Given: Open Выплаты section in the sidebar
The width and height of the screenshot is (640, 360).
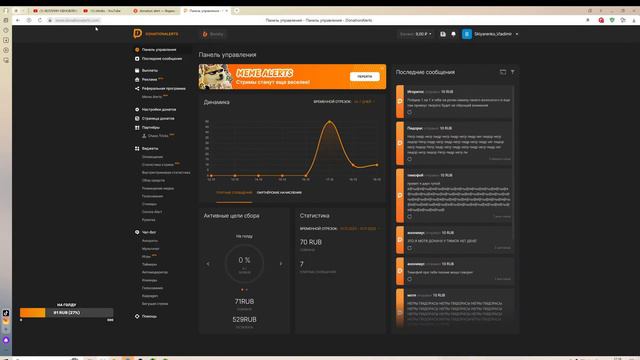Looking at the screenshot, I should 149,71.
